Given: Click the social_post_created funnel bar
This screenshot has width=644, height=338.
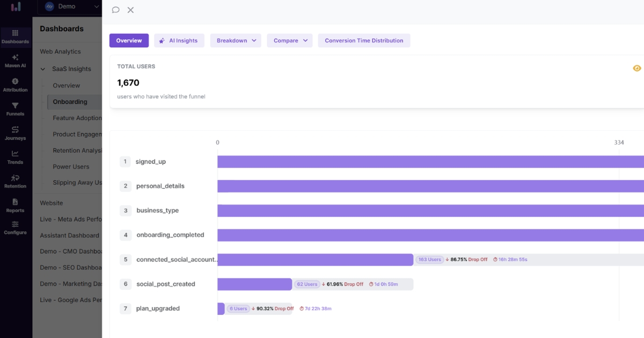Looking at the screenshot, I should click(x=255, y=284).
